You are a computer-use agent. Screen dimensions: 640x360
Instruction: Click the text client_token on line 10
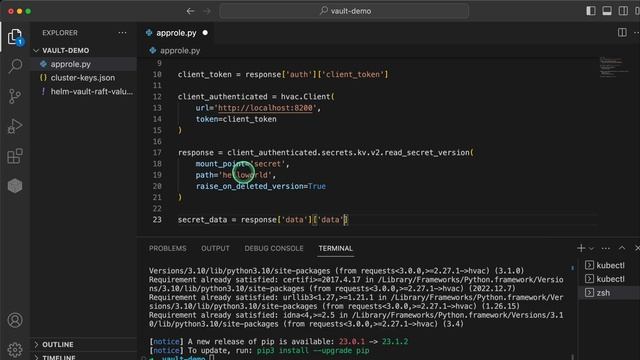(204, 74)
